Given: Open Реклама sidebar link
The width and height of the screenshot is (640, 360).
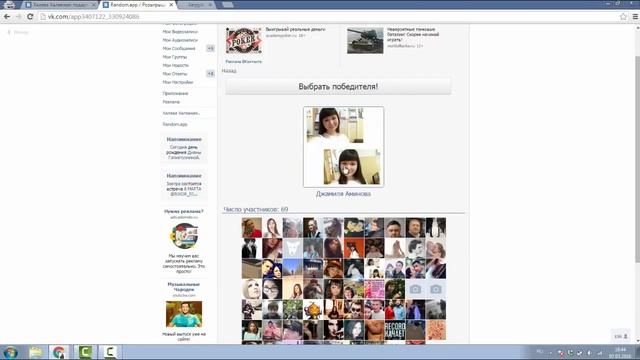Looking at the screenshot, I should (171, 102).
